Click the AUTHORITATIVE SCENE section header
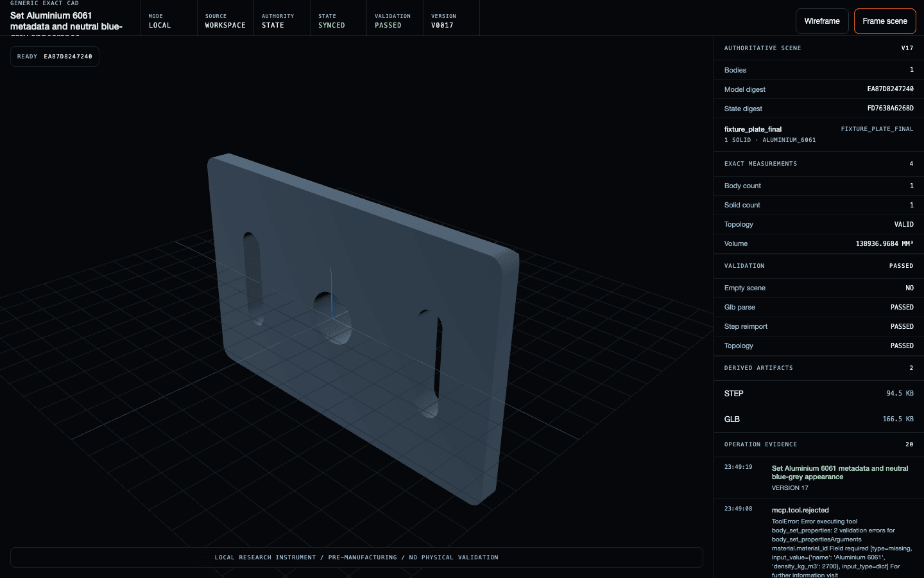 (x=819, y=48)
